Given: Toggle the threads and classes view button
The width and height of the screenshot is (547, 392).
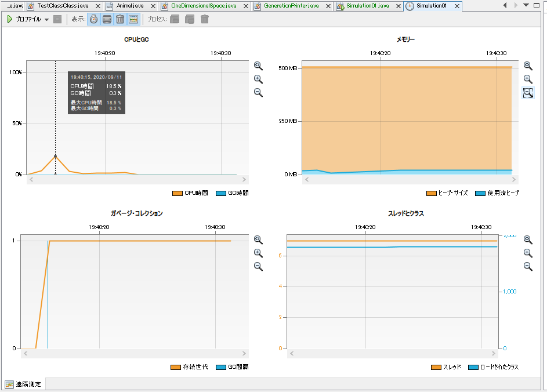Looking at the screenshot, I should (x=133, y=19).
